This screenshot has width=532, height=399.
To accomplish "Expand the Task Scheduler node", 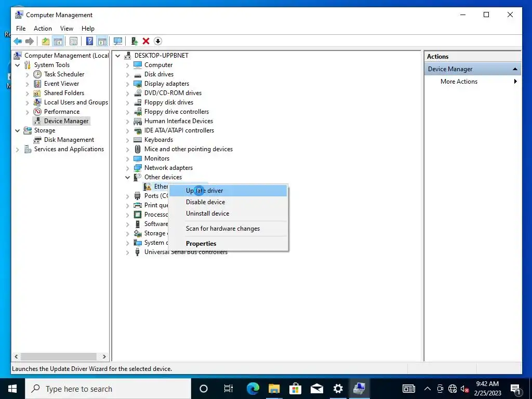I will tap(28, 75).
